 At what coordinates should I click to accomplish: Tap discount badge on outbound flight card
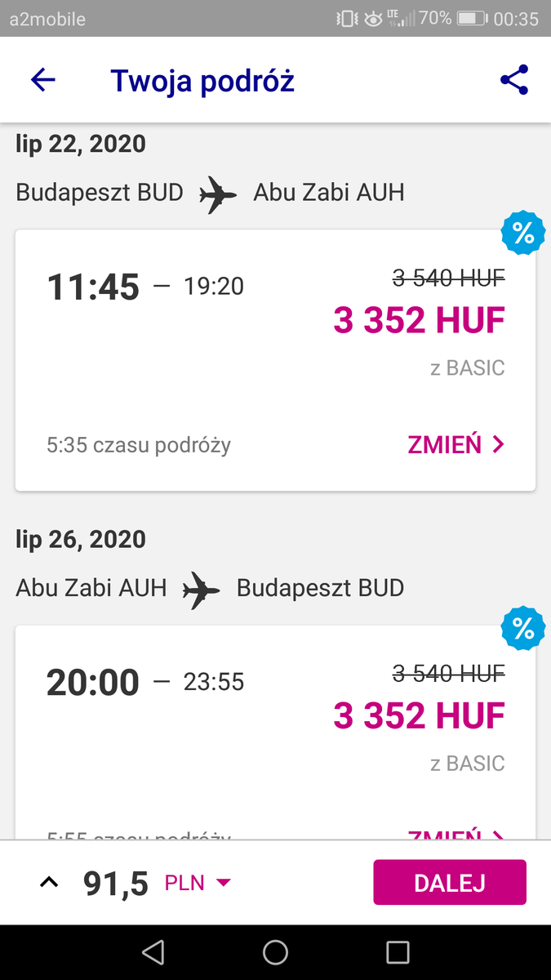coord(522,234)
